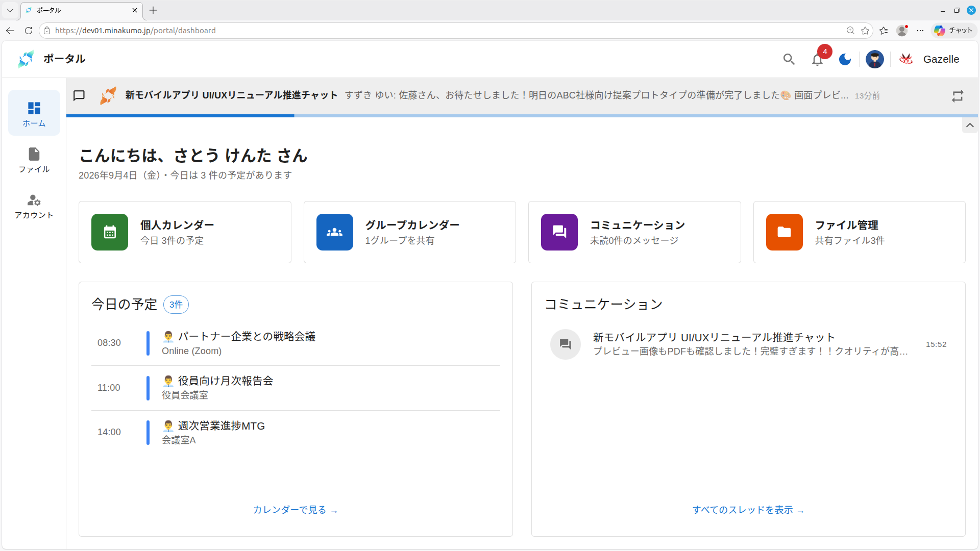Open the browser チャット Copilot button
Viewport: 980px width, 551px height.
click(953, 31)
